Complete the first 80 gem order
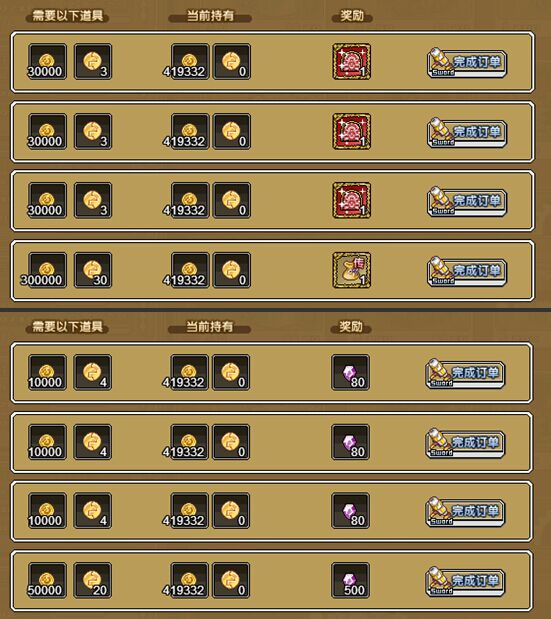The height and width of the screenshot is (619, 551). [x=465, y=373]
